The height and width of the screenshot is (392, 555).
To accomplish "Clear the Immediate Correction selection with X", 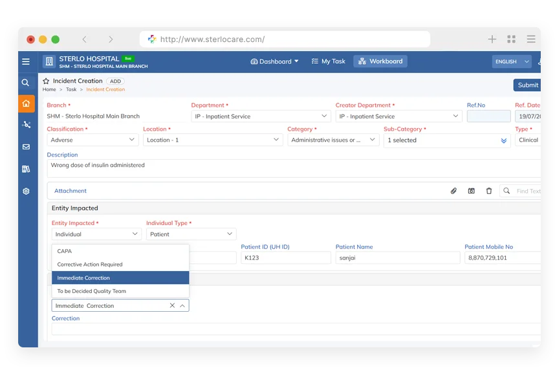I will click(x=172, y=305).
